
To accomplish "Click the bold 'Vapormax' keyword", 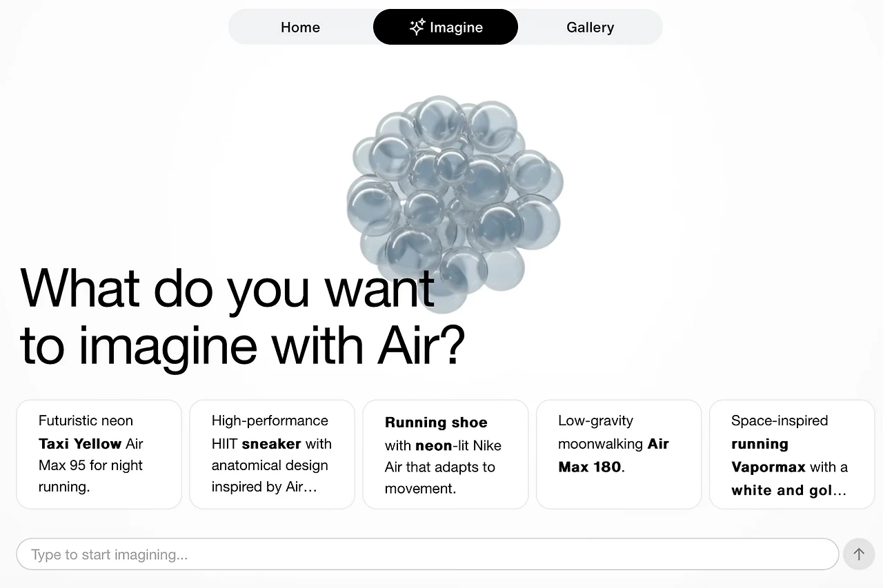I will (x=768, y=467).
